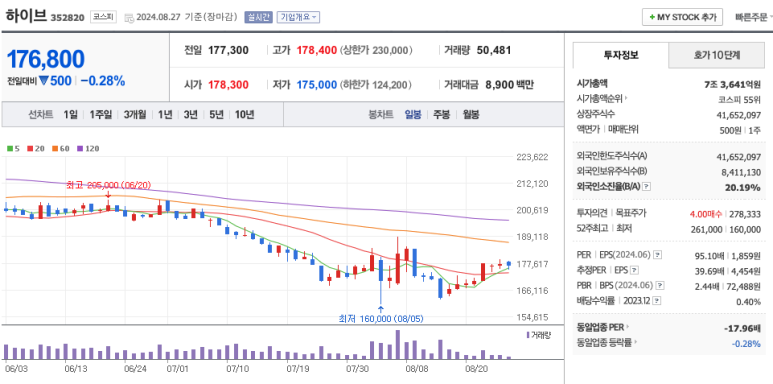This screenshot has width=773, height=384.
Task: Click the 상장주식수 value 41,652,097
Action: point(738,115)
